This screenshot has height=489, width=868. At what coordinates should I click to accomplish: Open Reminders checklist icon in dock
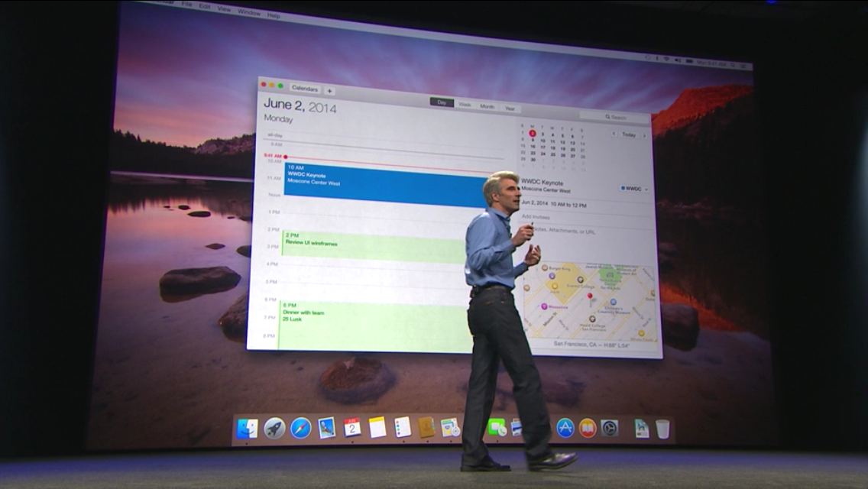403,428
